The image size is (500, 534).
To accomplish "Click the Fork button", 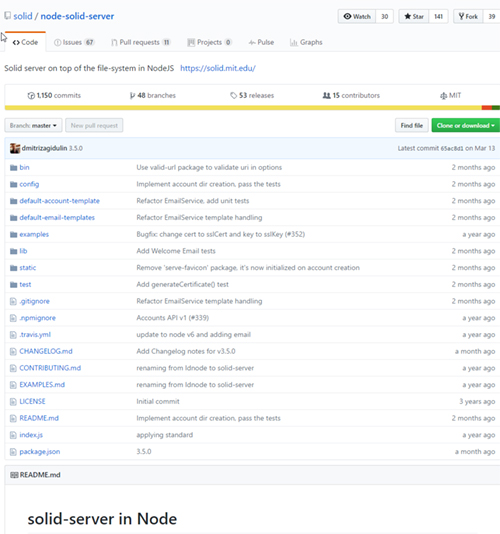I will (x=468, y=16).
